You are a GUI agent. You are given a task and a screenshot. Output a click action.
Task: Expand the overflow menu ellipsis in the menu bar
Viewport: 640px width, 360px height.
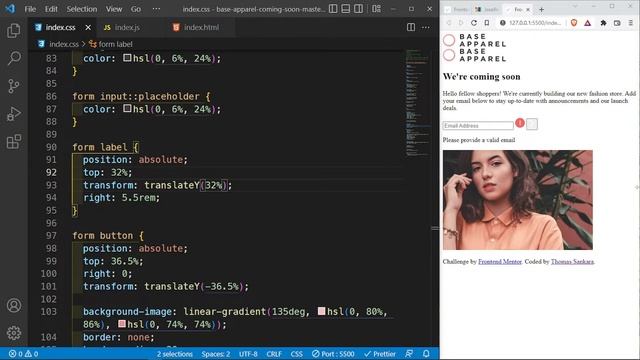156,9
